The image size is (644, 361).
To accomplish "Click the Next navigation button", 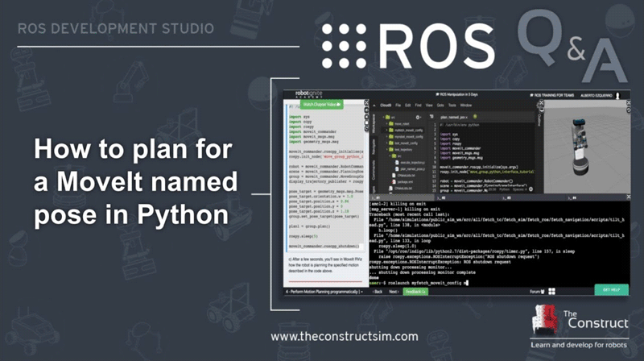I will point(394,292).
